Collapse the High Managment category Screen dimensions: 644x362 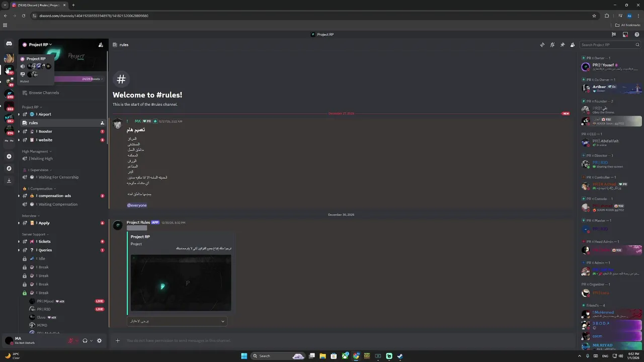click(37, 151)
